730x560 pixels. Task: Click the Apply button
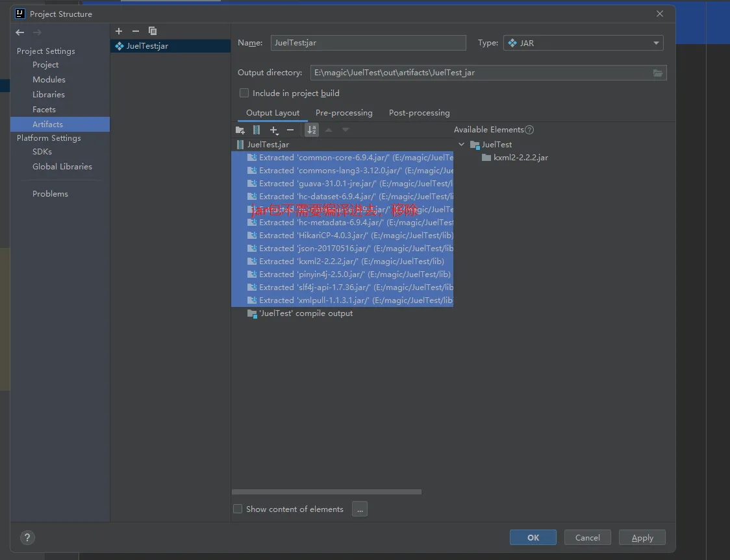(642, 537)
